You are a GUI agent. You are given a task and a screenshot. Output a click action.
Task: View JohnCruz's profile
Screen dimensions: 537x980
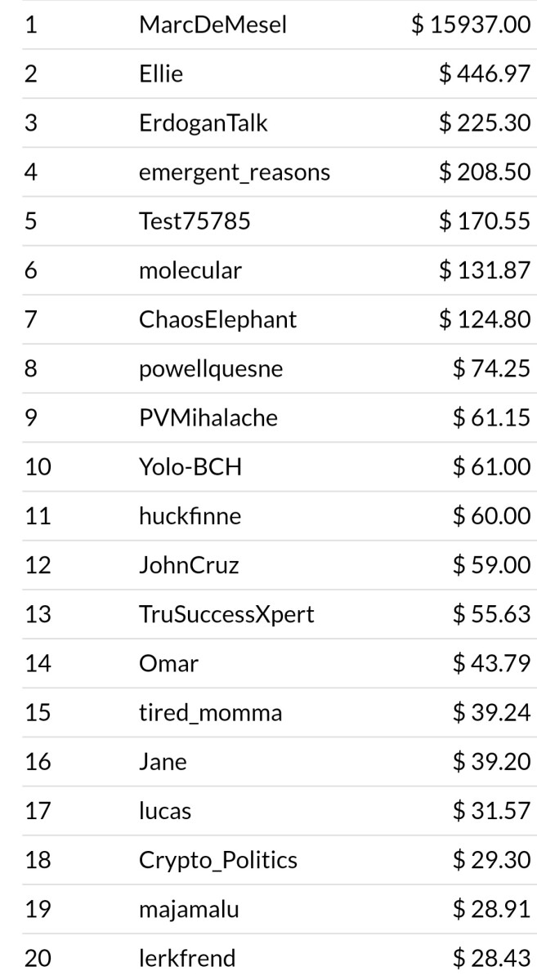point(189,565)
